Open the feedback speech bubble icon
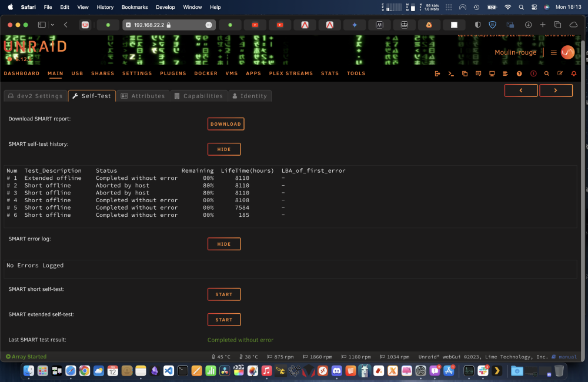 [x=478, y=74]
